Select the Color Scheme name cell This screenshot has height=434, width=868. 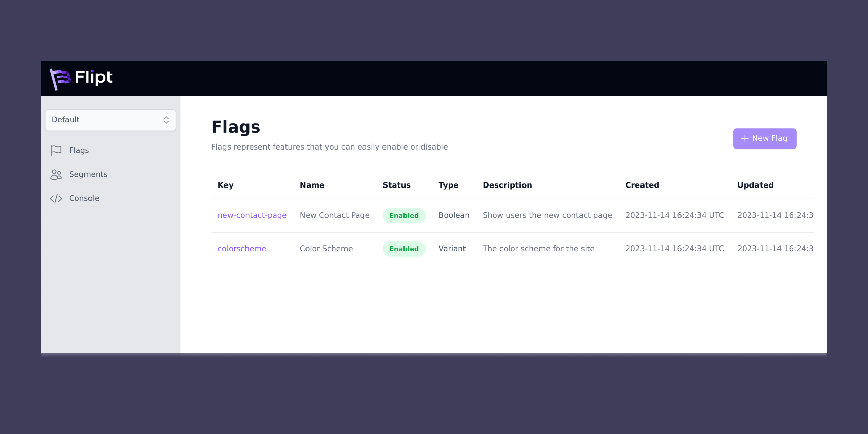[326, 249]
